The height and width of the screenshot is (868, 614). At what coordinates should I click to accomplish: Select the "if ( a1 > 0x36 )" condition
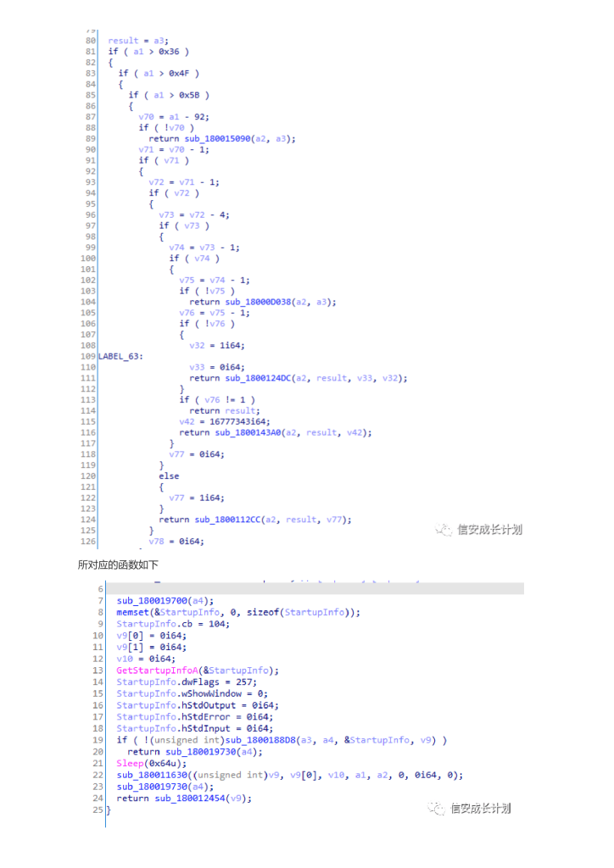click(x=148, y=52)
